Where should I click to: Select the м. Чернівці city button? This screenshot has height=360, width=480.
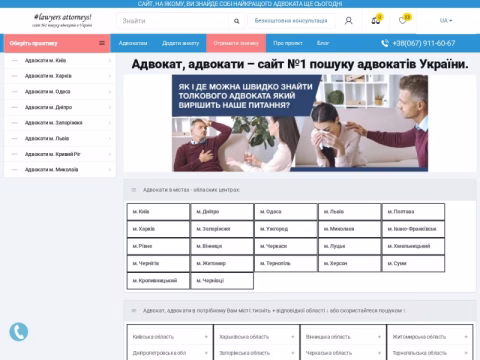click(222, 281)
